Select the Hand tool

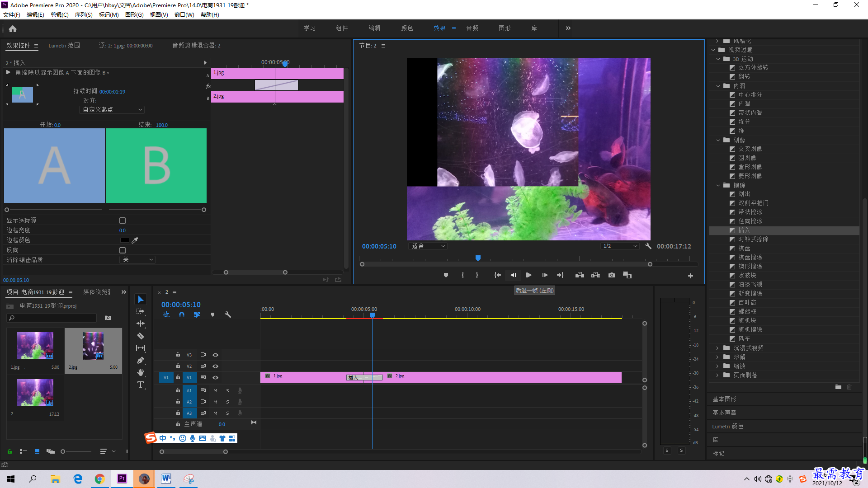(141, 372)
